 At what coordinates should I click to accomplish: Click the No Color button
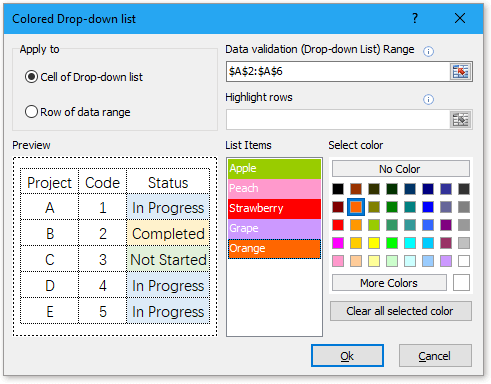(401, 169)
